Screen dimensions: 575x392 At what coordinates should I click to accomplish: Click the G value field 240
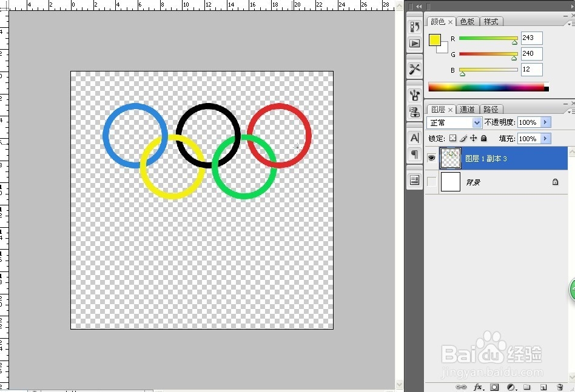click(x=531, y=53)
